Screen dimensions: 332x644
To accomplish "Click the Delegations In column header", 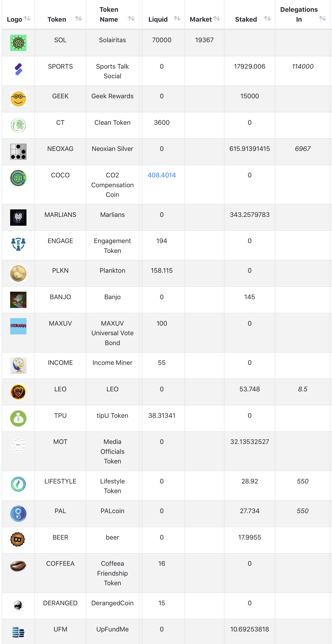I will 299,14.
